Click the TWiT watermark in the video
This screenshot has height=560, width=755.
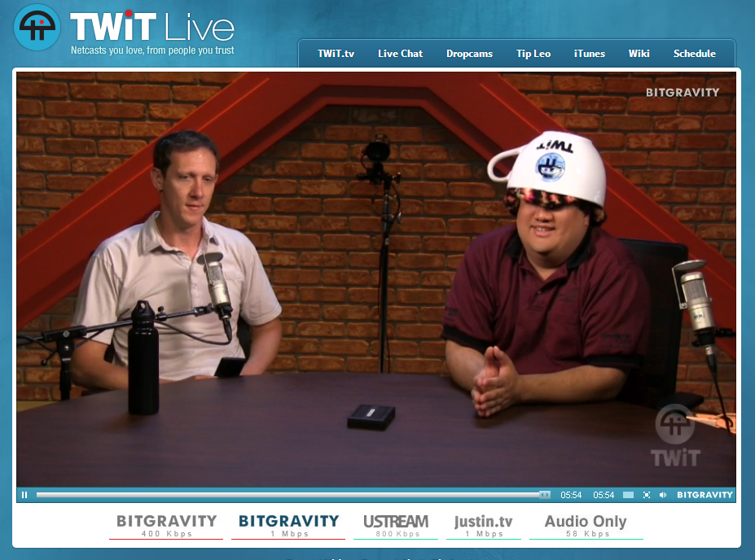point(675,435)
